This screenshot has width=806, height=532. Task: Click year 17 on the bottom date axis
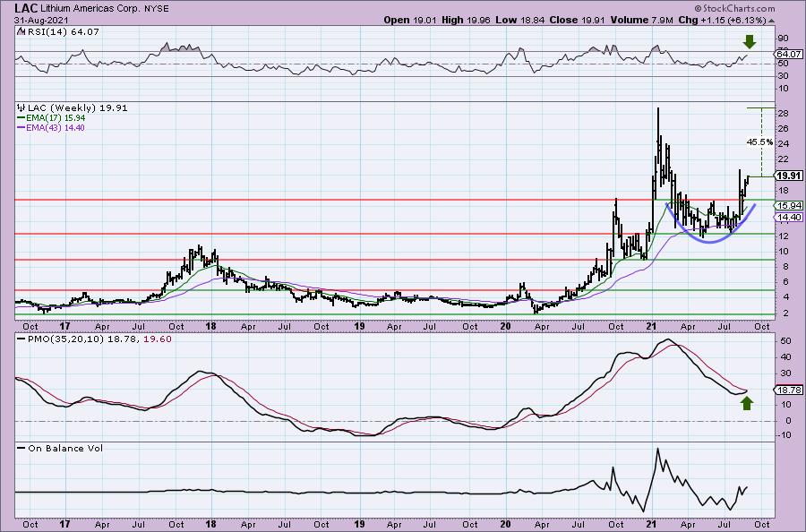click(64, 524)
